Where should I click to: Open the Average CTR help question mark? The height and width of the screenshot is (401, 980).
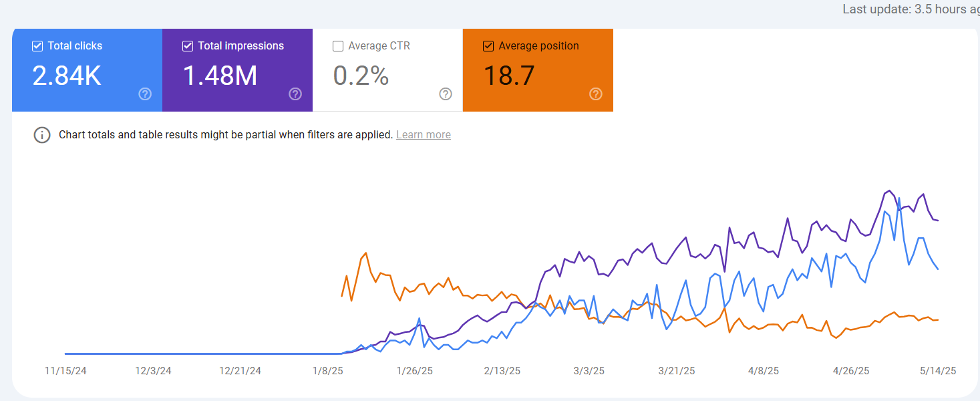coord(446,94)
